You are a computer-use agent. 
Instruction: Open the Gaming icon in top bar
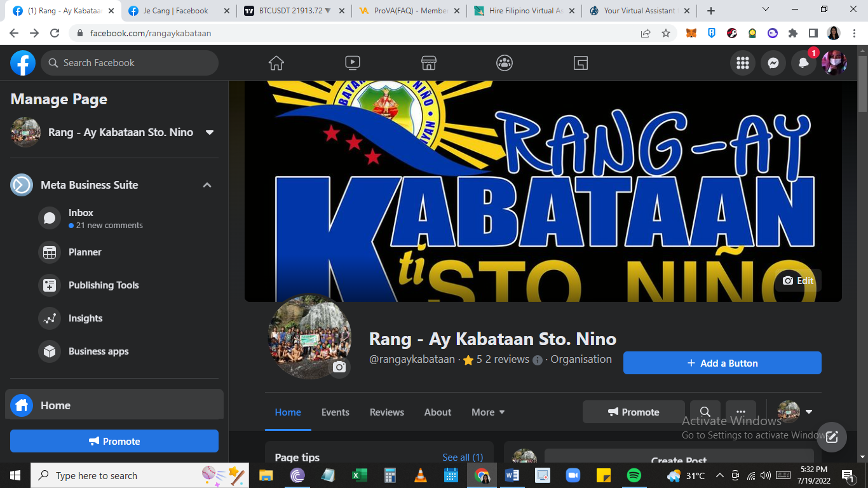click(x=581, y=63)
